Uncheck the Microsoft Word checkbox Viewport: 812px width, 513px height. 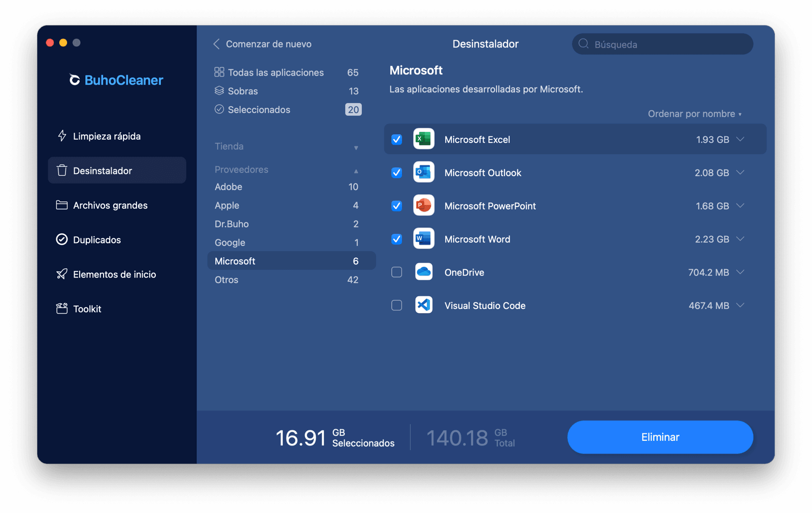coord(397,239)
